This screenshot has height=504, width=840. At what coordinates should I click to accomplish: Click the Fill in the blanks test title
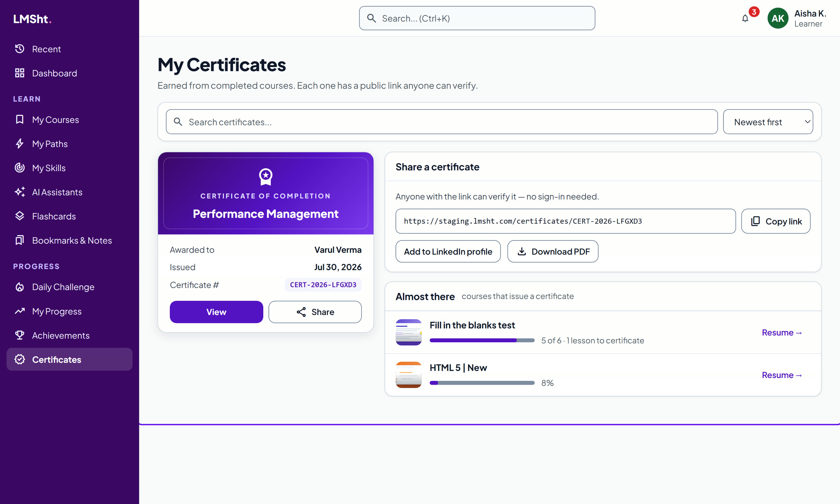click(x=472, y=325)
